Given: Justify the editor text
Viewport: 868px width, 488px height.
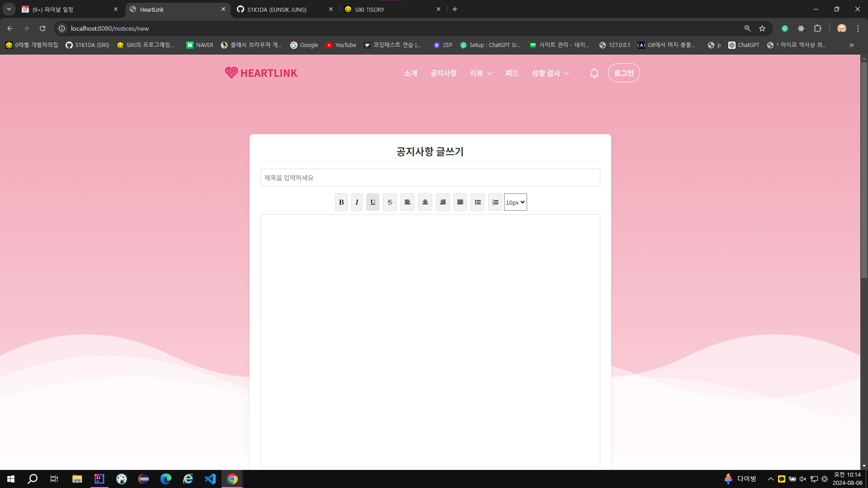Looking at the screenshot, I should 460,202.
